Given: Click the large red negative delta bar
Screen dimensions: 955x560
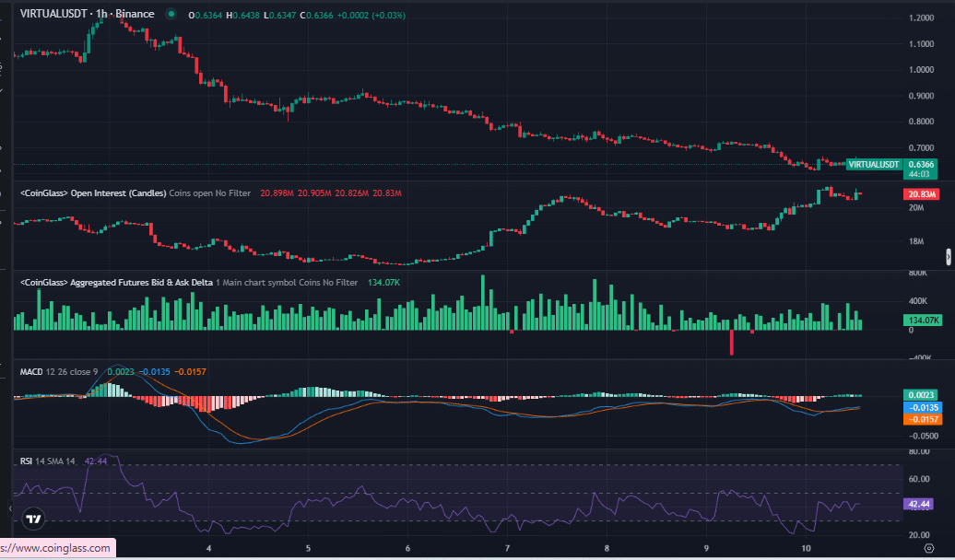Looking at the screenshot, I should coord(732,343).
